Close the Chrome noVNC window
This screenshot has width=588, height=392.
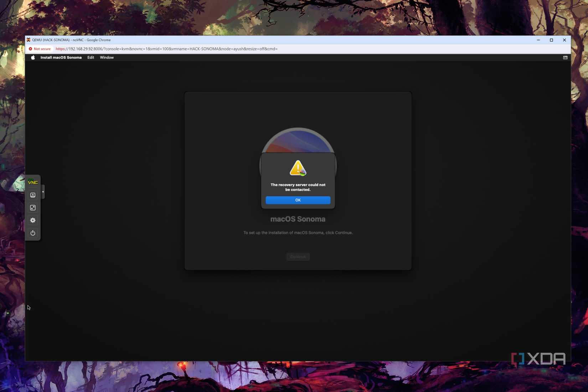pos(564,40)
